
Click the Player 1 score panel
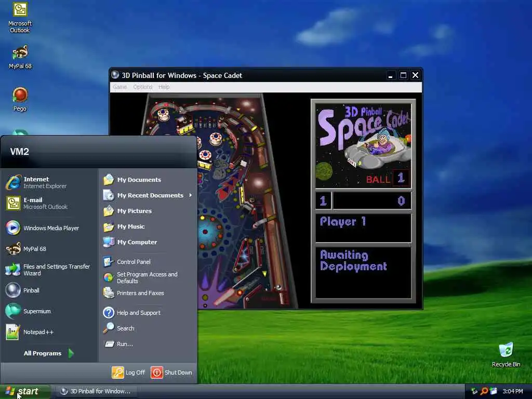tap(363, 228)
